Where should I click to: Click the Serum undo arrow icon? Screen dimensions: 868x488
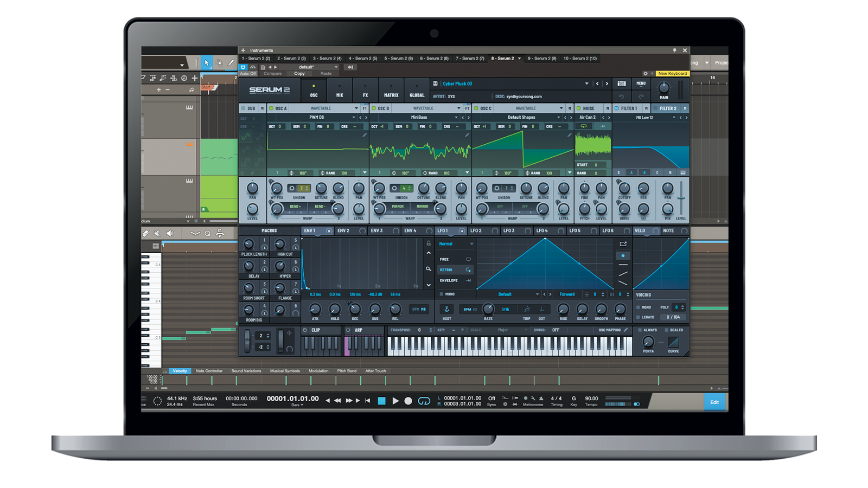point(621,97)
